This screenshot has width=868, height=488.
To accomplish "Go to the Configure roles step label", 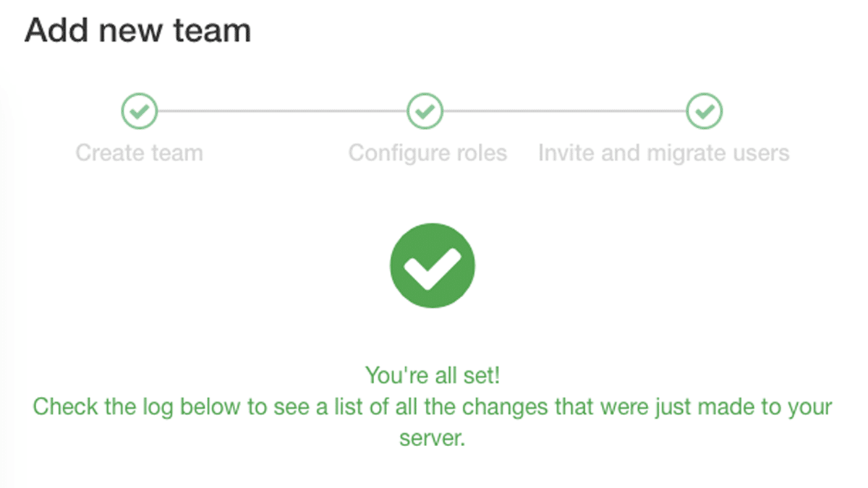I will [427, 153].
